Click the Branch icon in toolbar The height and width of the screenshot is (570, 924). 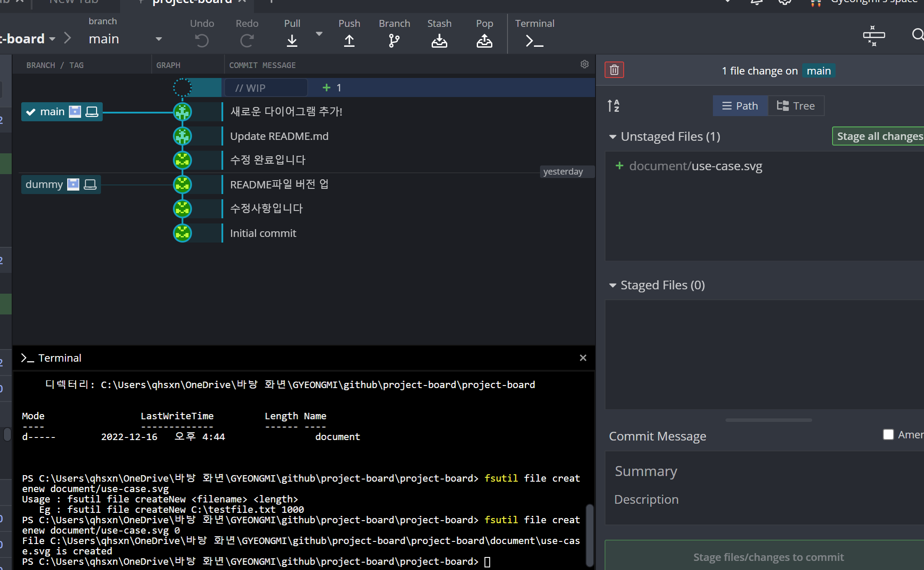tap(394, 41)
